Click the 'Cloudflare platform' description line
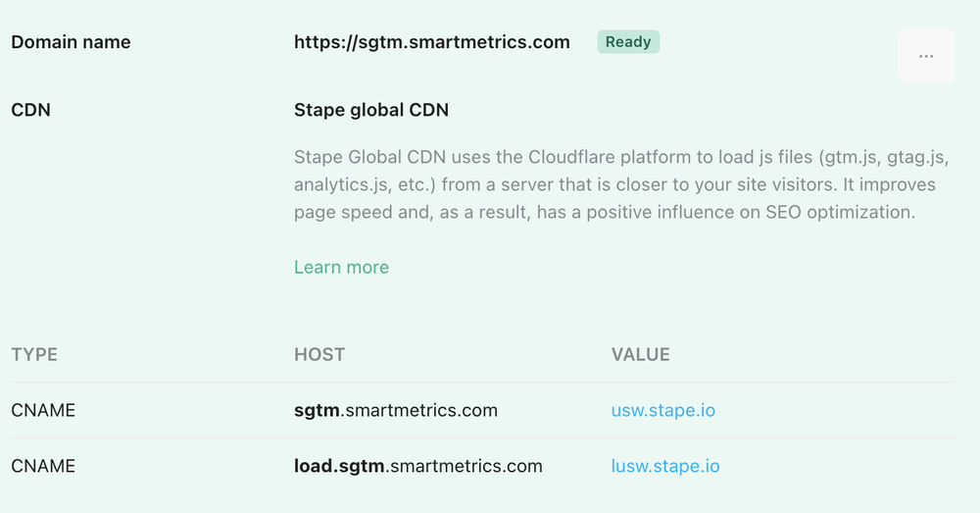This screenshot has height=513, width=980. 622,157
